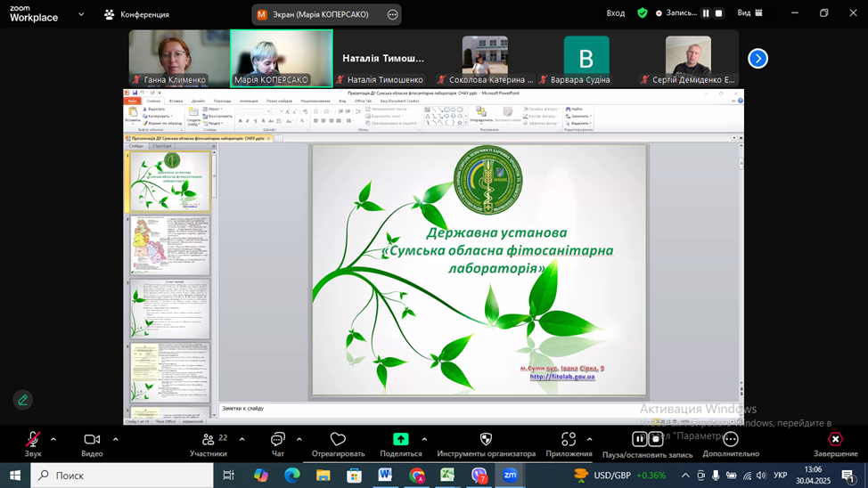Screen dimensions: 868x488
Task: Open Файл menu in PowerPoint
Action: [x=132, y=102]
